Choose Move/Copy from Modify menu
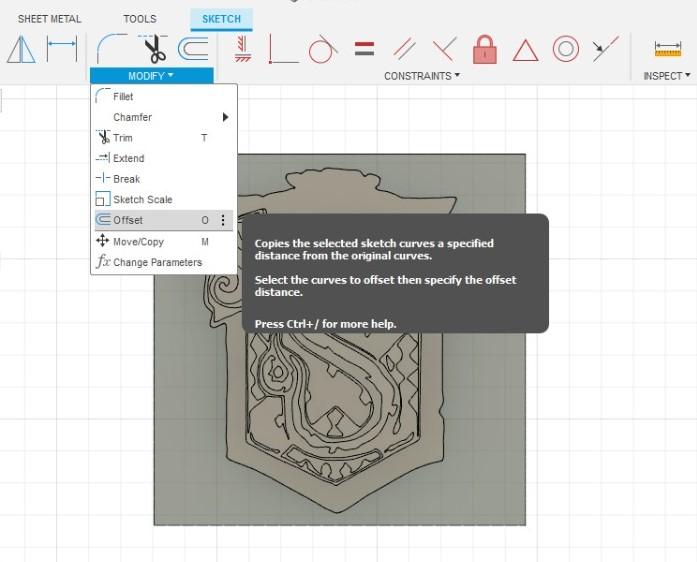The height and width of the screenshot is (562, 697). (x=164, y=241)
